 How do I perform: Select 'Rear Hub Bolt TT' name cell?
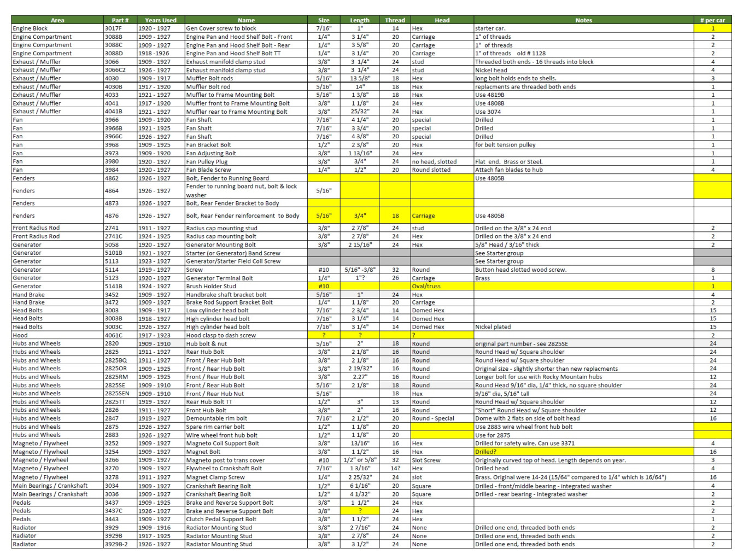[x=246, y=402]
